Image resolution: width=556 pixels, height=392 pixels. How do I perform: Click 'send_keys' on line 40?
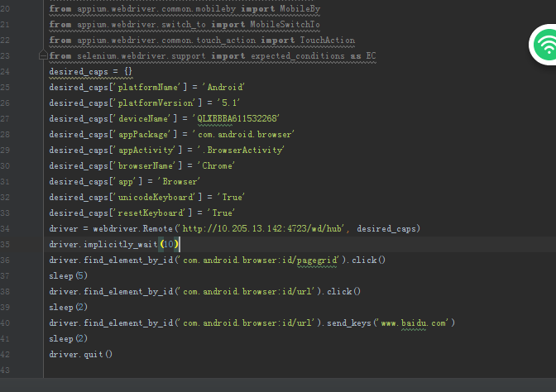(x=349, y=323)
